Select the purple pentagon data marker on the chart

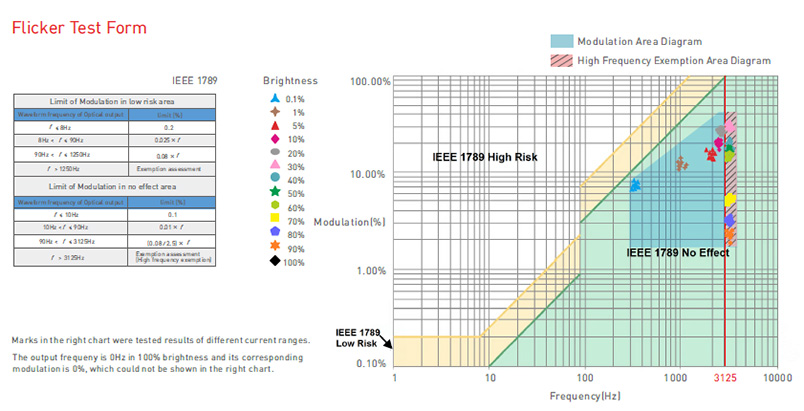point(730,221)
